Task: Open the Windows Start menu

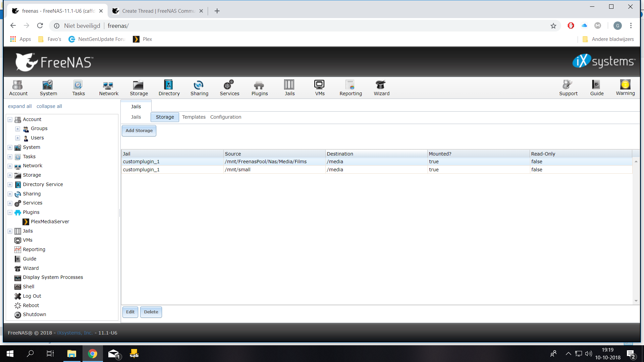Action: [x=10, y=354]
